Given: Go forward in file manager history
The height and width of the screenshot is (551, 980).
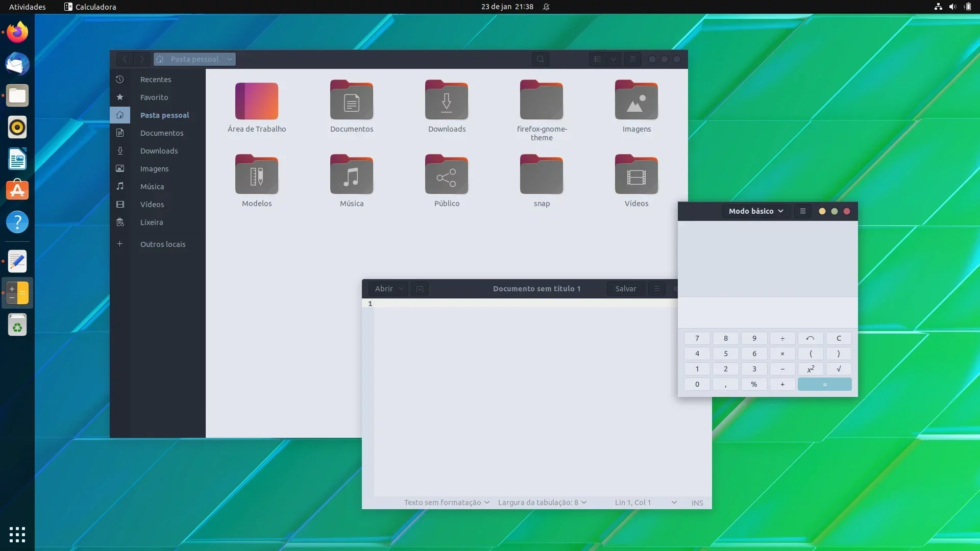Looking at the screenshot, I should (142, 59).
